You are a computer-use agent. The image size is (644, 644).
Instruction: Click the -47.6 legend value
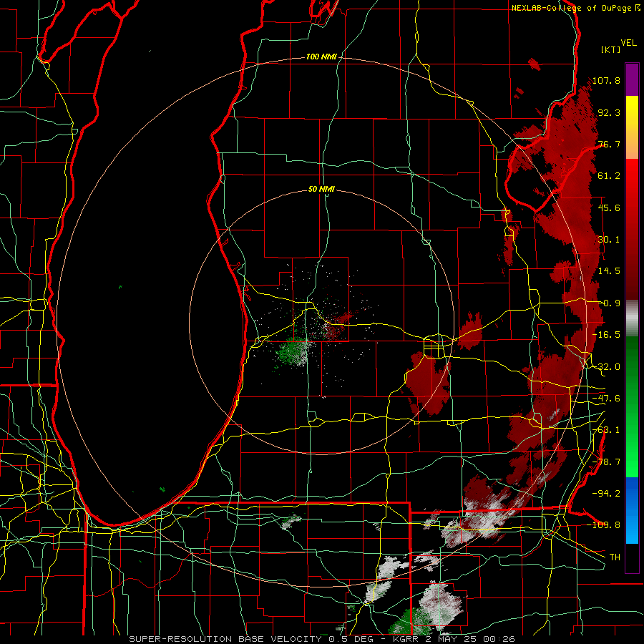point(606,399)
